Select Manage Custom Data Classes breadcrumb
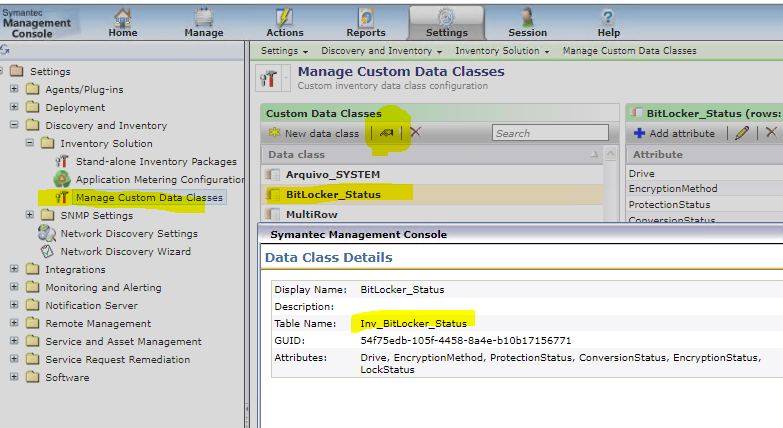Image resolution: width=783 pixels, height=428 pixels. (x=629, y=51)
